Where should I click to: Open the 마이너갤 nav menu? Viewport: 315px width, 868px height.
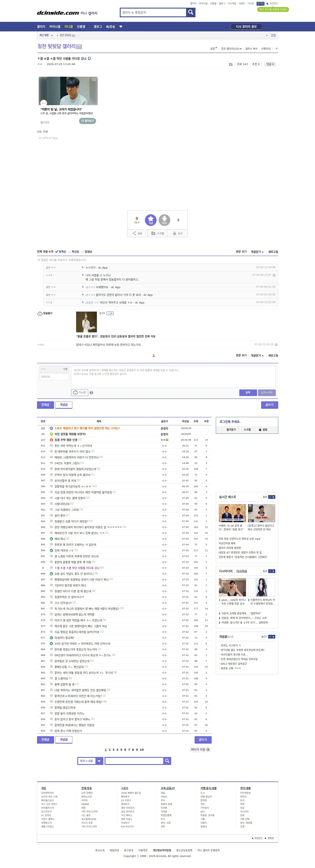click(55, 27)
